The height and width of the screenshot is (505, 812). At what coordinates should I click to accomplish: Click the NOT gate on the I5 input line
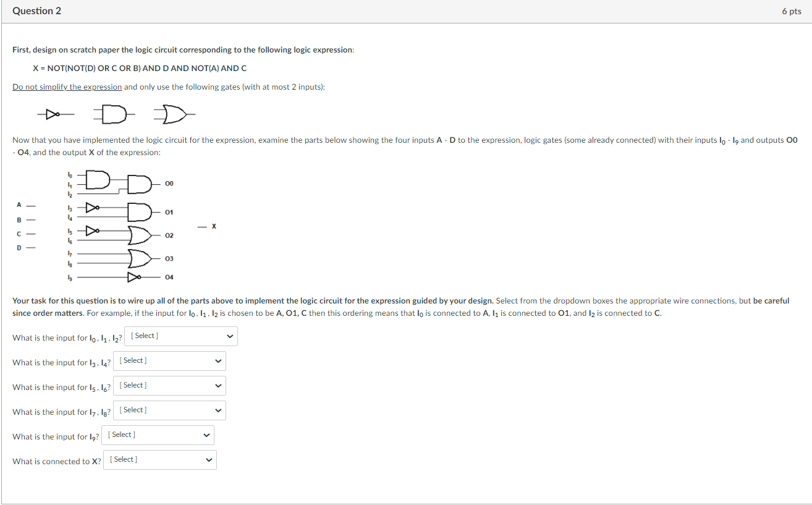click(93, 230)
